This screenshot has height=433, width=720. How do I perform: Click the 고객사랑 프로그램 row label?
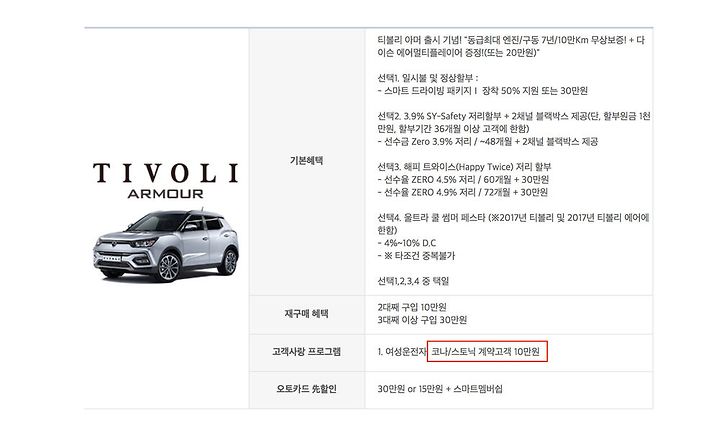[x=306, y=352]
